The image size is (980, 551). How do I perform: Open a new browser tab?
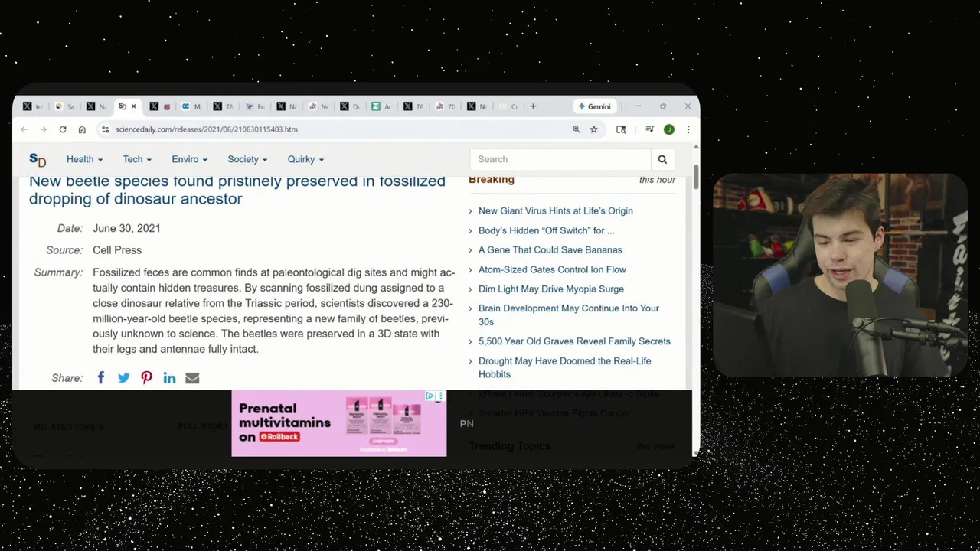click(534, 106)
